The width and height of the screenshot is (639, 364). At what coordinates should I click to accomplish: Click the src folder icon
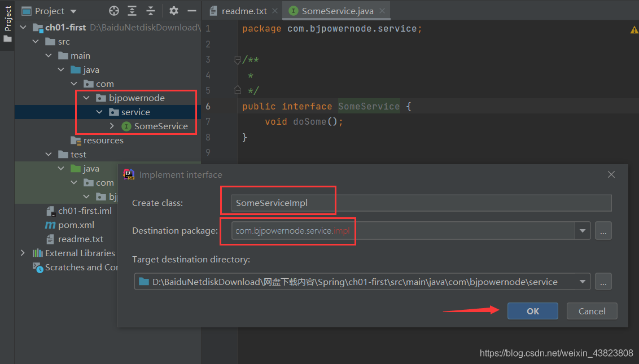(50, 42)
